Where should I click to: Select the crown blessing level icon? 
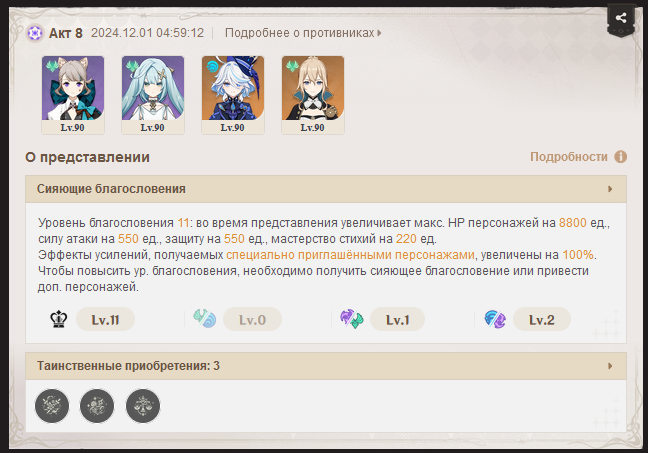59,319
